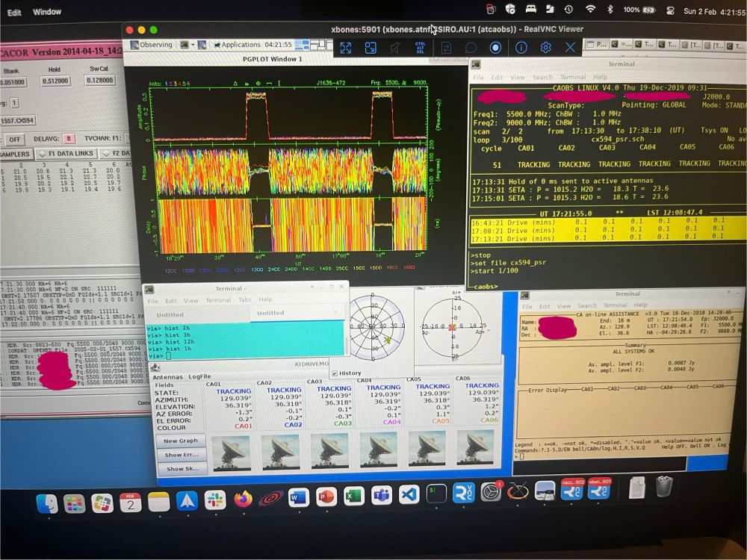Toggle the OFF button in CACOR window

(15, 140)
